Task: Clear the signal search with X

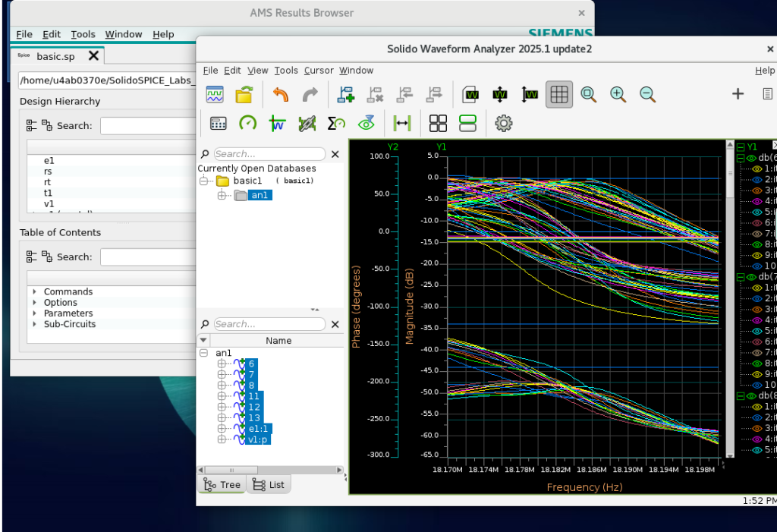Action: click(335, 324)
